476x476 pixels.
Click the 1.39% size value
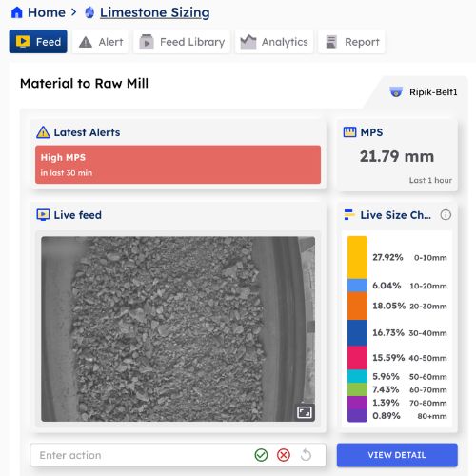(x=386, y=403)
